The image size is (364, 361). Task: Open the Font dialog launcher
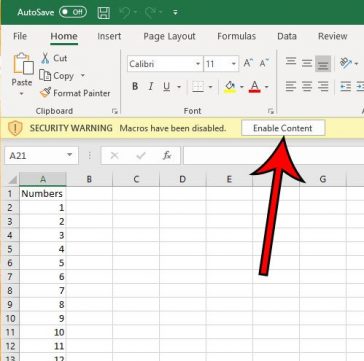pos(271,111)
